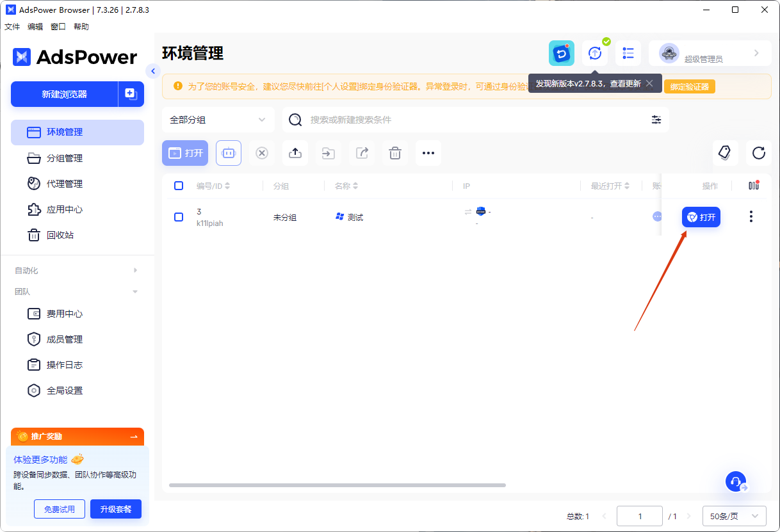Open the 文件 menu
The width and height of the screenshot is (780, 532).
pyautogui.click(x=12, y=27)
